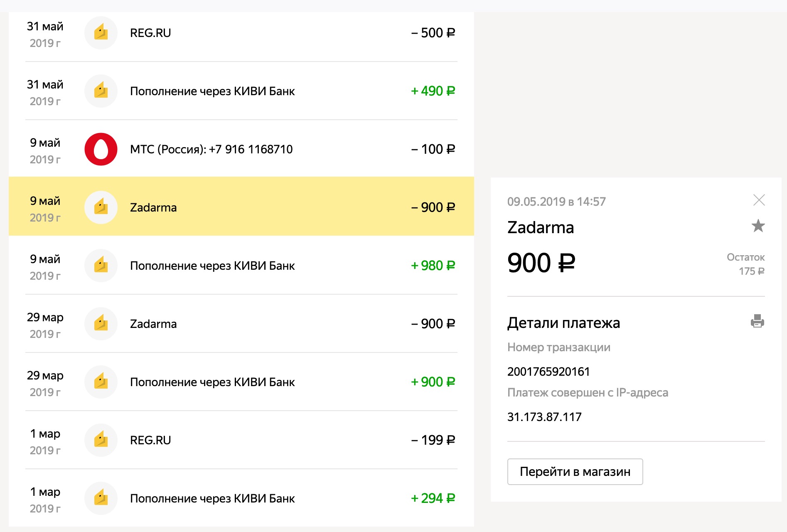Open the +900 ₽ КИВИ Банк top-up entry

[241, 382]
